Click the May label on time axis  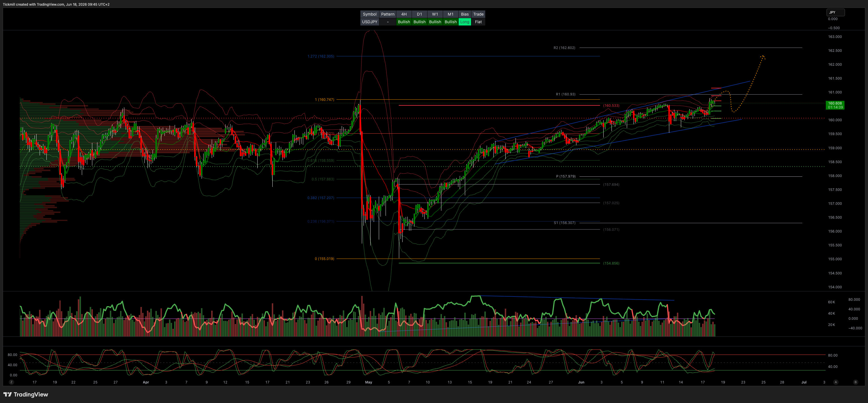pos(369,382)
